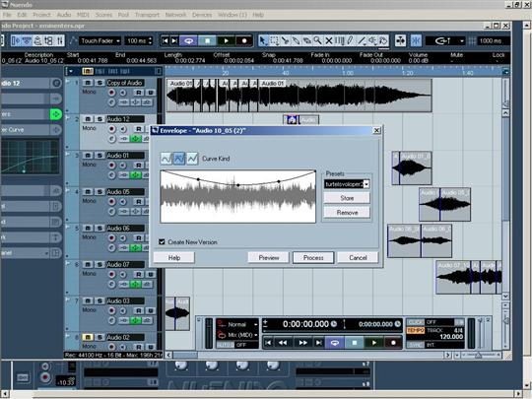Toggle Autoscroll button in toolbar
This screenshot has width=532, height=399.
[x=400, y=40]
